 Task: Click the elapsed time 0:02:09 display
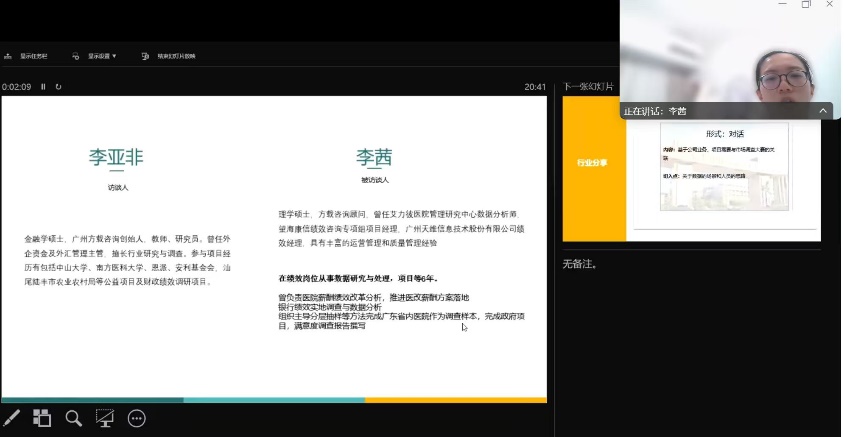click(17, 87)
